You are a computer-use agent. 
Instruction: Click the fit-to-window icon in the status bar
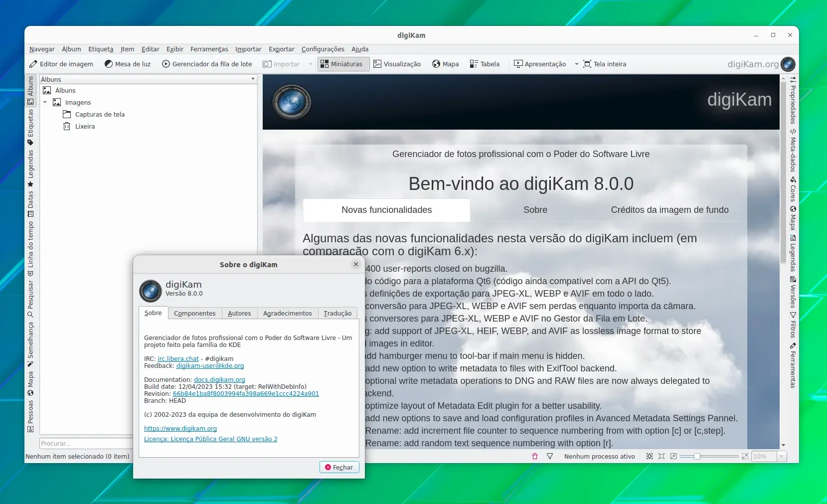[662, 456]
